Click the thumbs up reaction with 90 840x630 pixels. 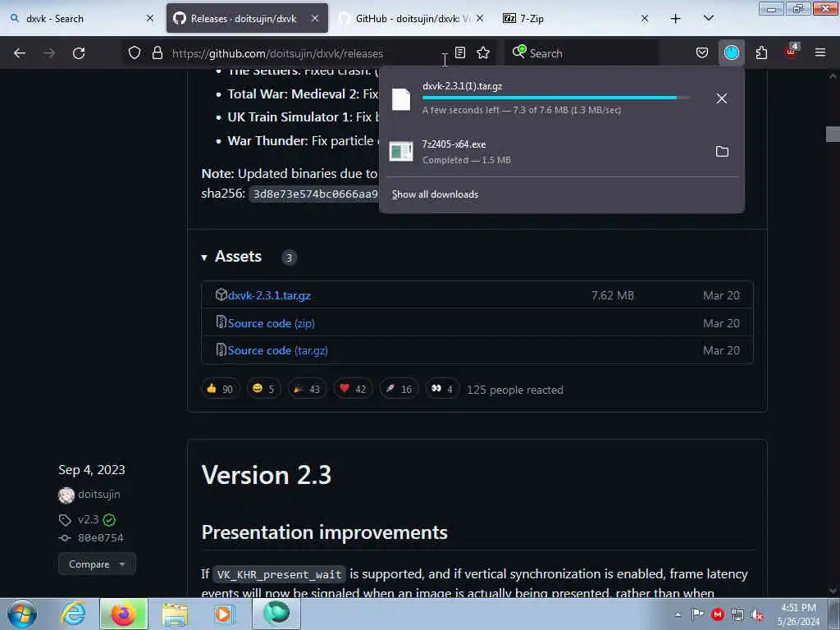click(220, 389)
